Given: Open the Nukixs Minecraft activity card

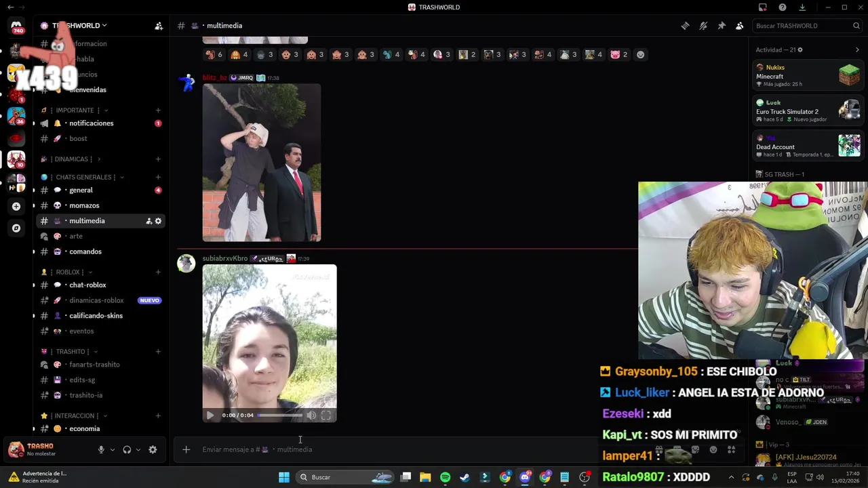Looking at the screenshot, I should pyautogui.click(x=808, y=76).
